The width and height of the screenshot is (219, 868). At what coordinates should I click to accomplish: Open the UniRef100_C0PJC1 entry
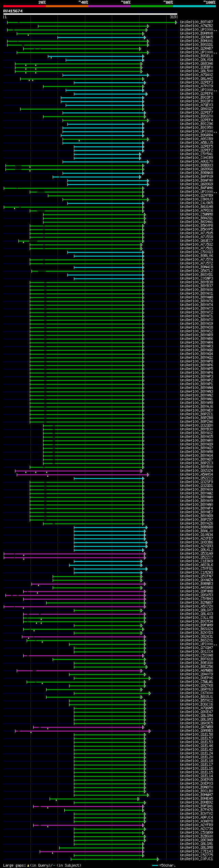point(196,859)
